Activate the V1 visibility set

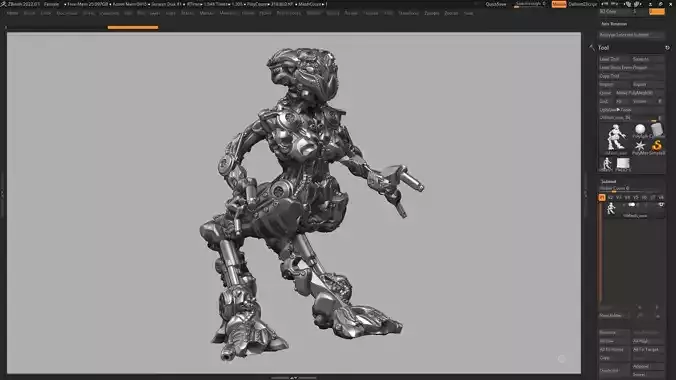[x=602, y=198]
